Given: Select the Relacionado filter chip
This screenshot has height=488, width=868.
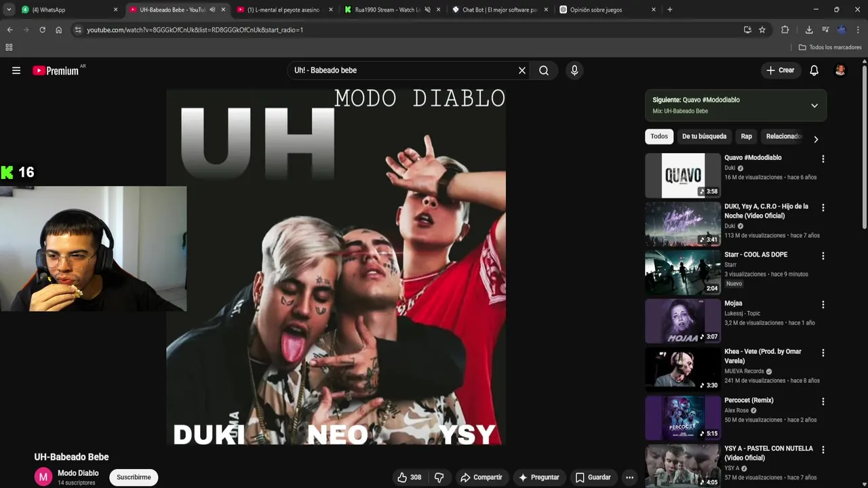Looking at the screenshot, I should click(x=783, y=136).
